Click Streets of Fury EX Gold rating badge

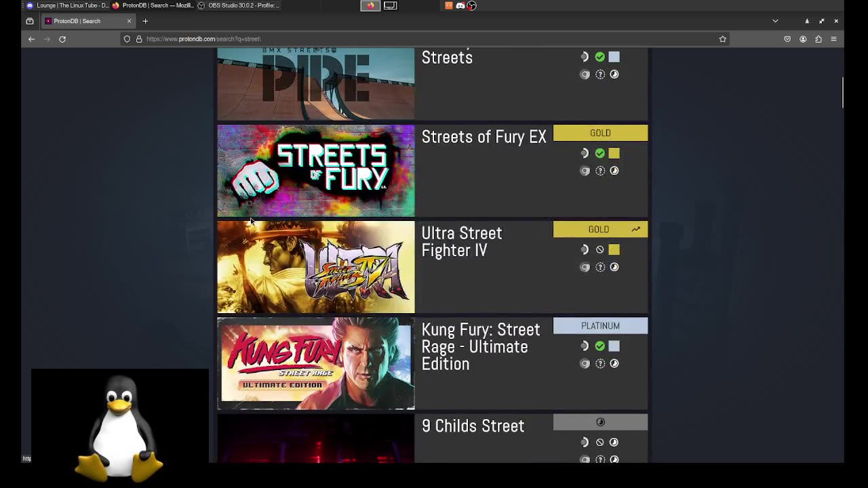[600, 133]
